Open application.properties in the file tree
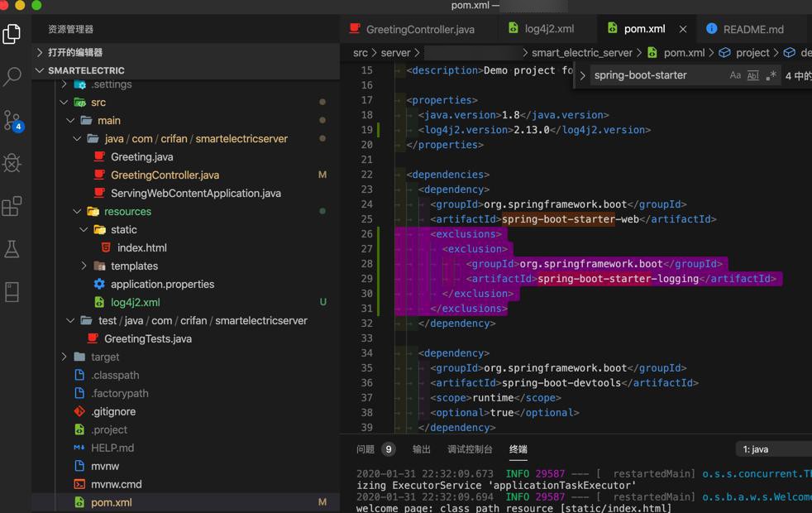This screenshot has width=812, height=513. [162, 284]
